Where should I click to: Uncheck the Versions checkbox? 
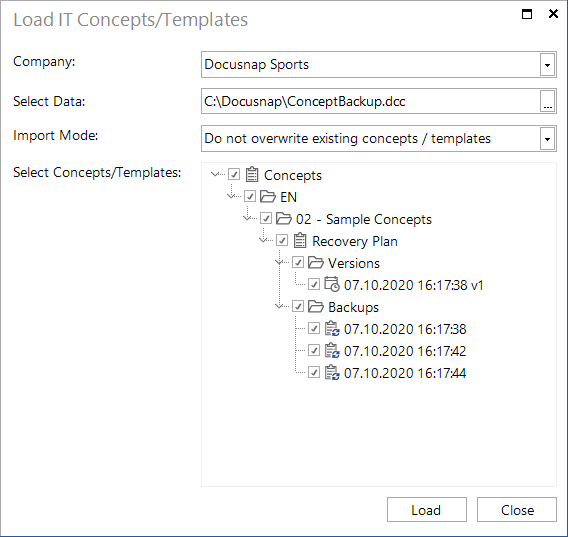tap(298, 262)
